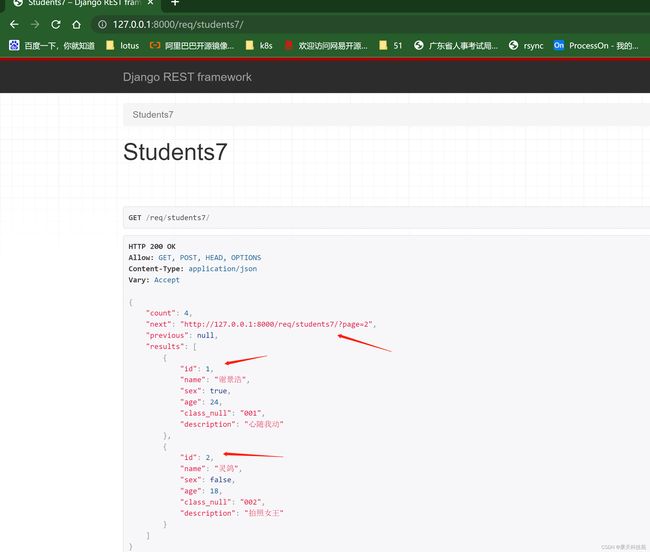Click the "previous": null line
Screen dimensions: 650x552
(182, 336)
